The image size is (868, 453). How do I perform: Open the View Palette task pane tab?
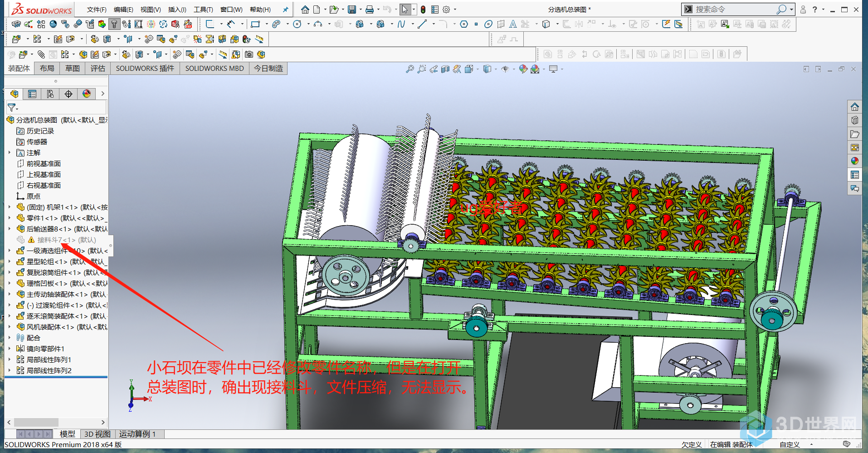click(x=855, y=148)
